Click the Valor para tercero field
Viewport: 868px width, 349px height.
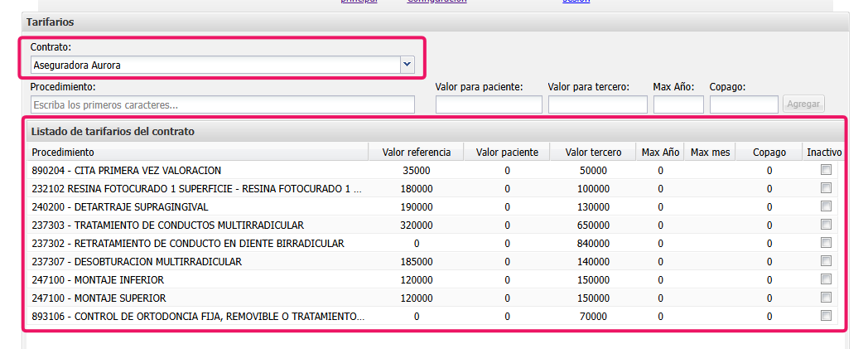(x=597, y=105)
